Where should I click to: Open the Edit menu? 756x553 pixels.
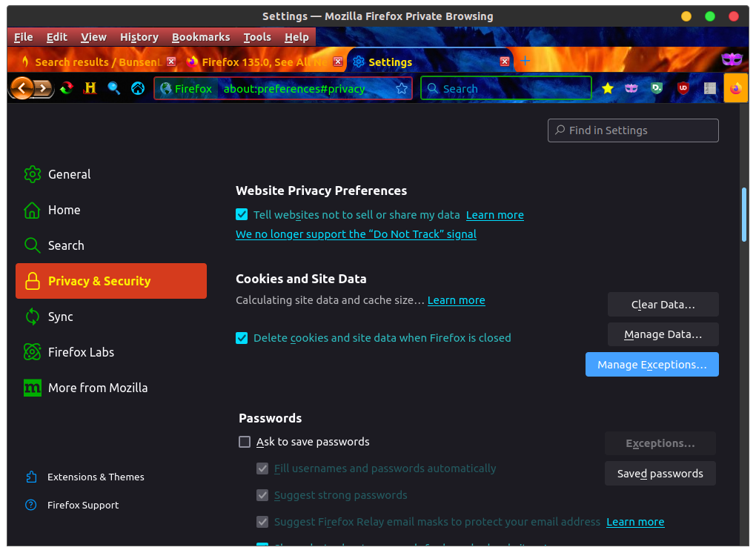[56, 37]
